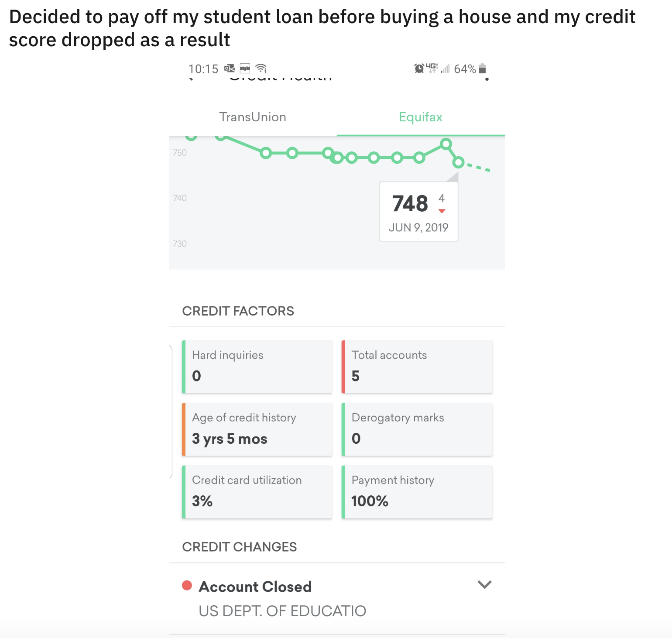Screen dimensions: 672x638
Task: Open the Credit card utilization card
Action: 257,491
